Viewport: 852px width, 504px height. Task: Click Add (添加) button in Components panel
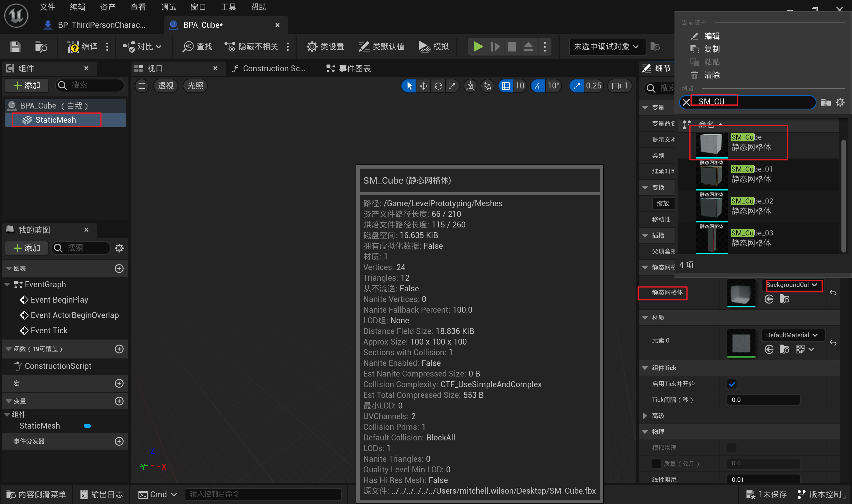pyautogui.click(x=27, y=85)
